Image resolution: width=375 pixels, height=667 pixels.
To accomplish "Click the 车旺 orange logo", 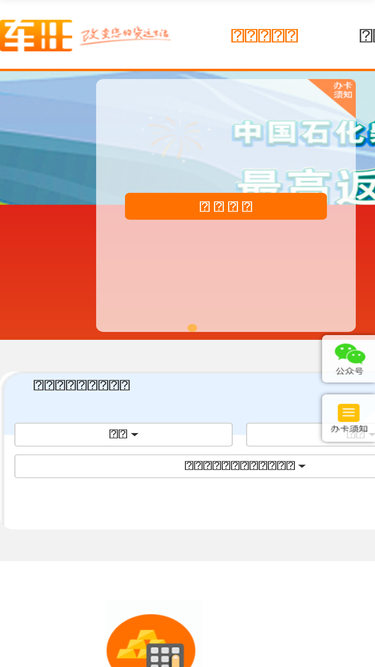I will [36, 35].
